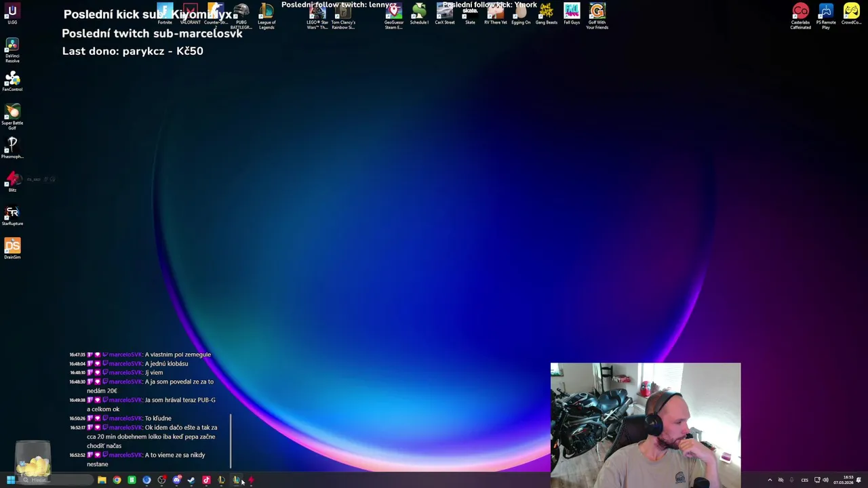Open the Phasmophobia desktop icon
This screenshot has width=868, height=488.
[x=12, y=148]
